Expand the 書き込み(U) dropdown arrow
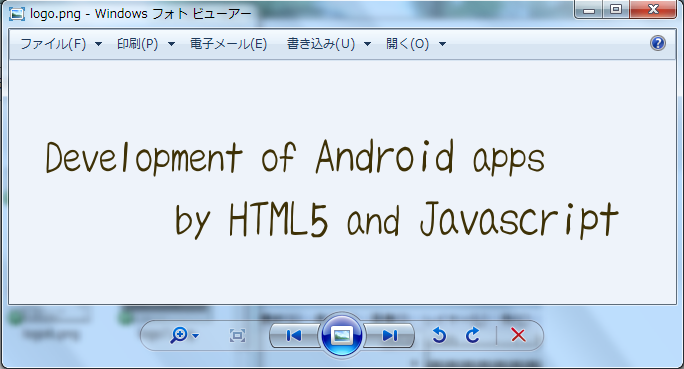The image size is (684, 369). coord(367,44)
